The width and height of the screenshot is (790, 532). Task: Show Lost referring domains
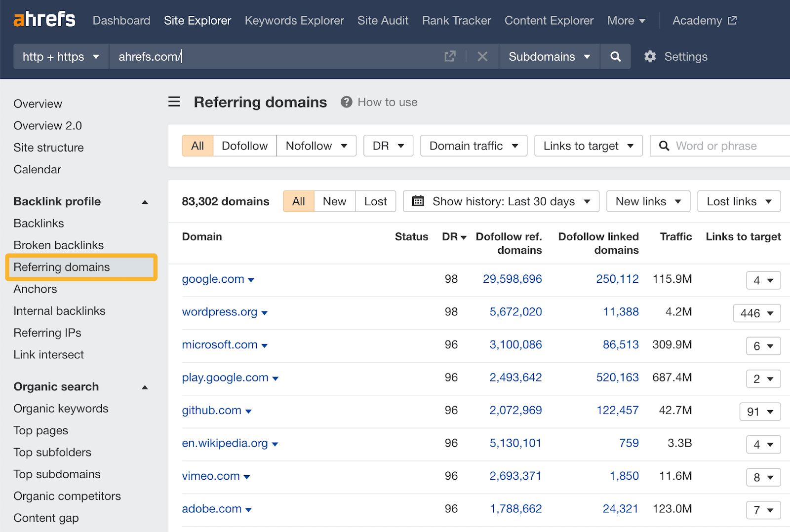click(x=375, y=201)
